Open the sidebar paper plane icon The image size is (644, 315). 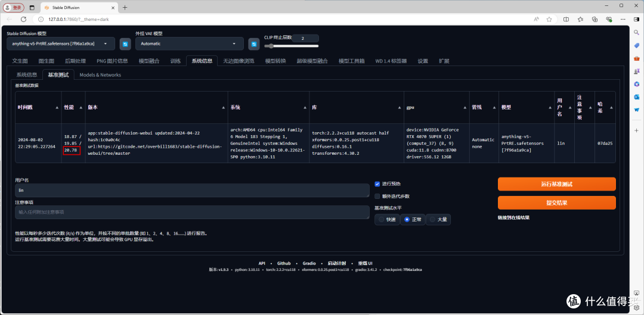pyautogui.click(x=637, y=110)
